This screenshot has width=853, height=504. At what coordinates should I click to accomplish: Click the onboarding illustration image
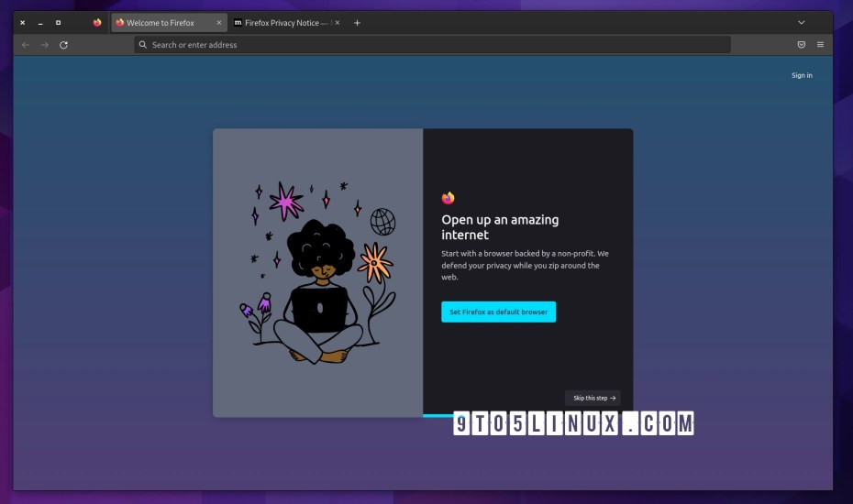[x=317, y=273]
